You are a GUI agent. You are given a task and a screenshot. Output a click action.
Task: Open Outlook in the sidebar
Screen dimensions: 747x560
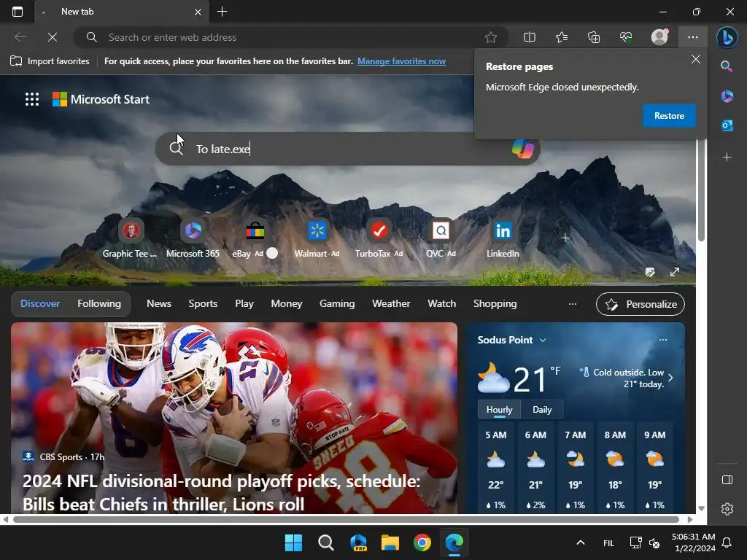click(727, 125)
